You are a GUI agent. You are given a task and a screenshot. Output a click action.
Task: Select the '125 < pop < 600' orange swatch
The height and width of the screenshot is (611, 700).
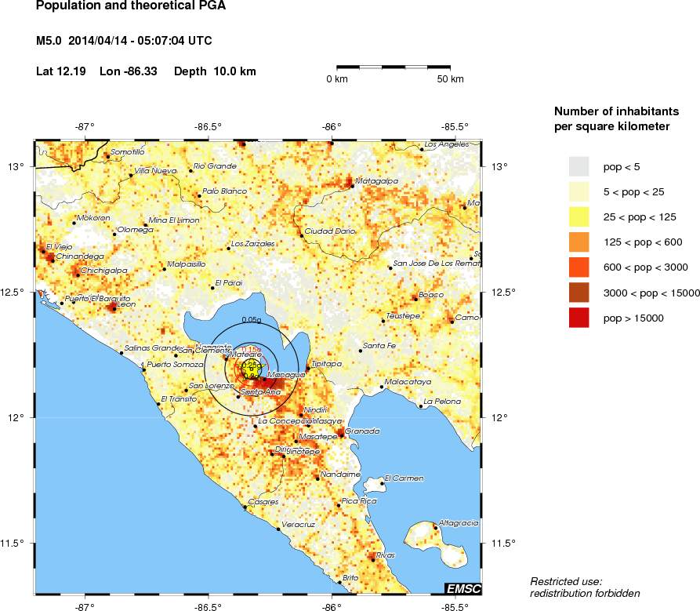point(579,242)
